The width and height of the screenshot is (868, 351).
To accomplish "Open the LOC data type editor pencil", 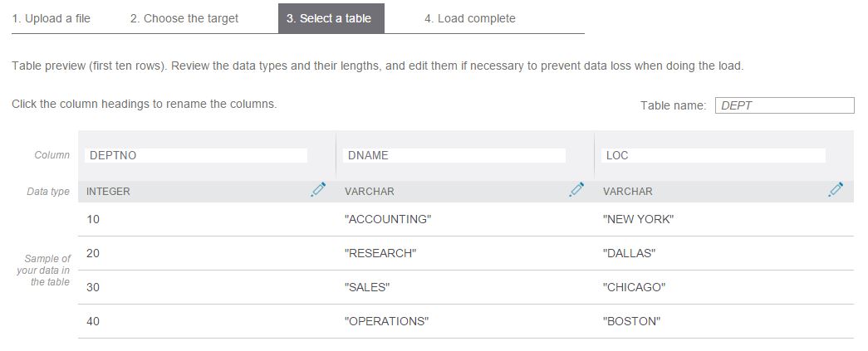I will click(836, 190).
